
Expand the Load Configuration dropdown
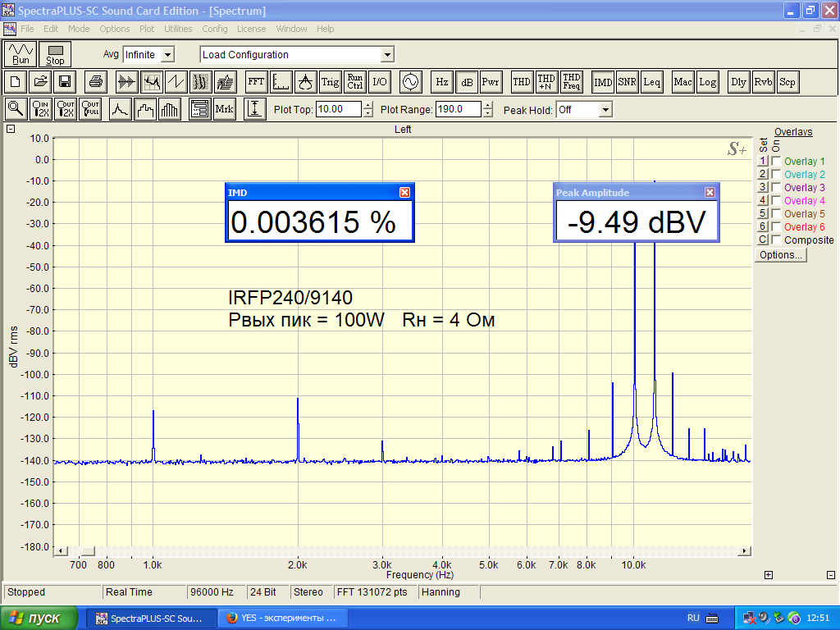click(x=387, y=55)
